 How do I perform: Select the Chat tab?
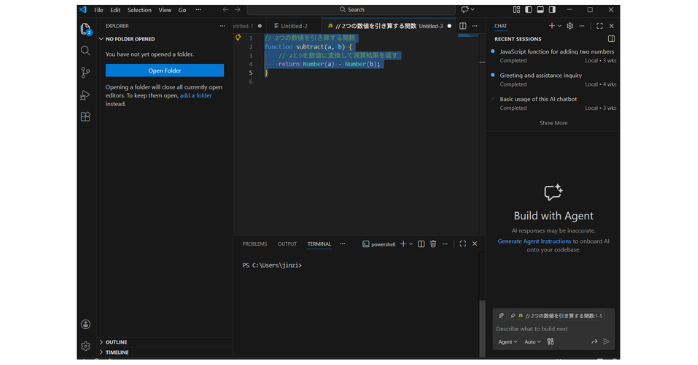click(500, 26)
